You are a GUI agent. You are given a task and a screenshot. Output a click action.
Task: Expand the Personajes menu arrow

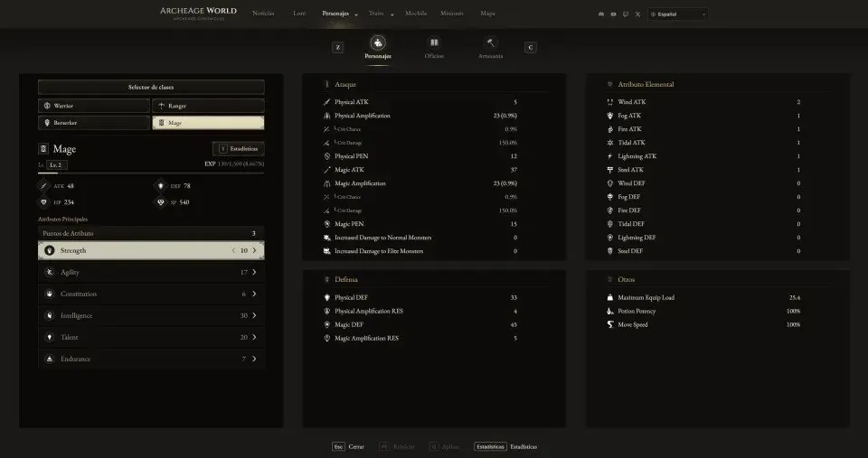tap(356, 15)
